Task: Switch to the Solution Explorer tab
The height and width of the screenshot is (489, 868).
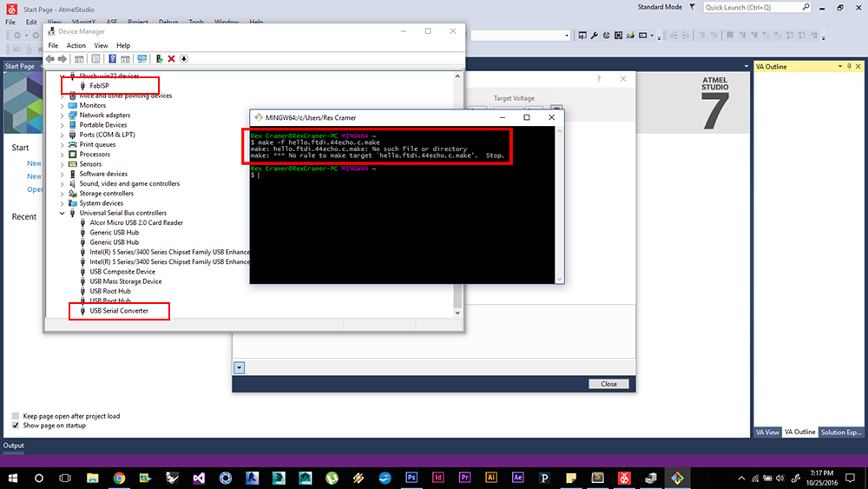Action: click(841, 432)
